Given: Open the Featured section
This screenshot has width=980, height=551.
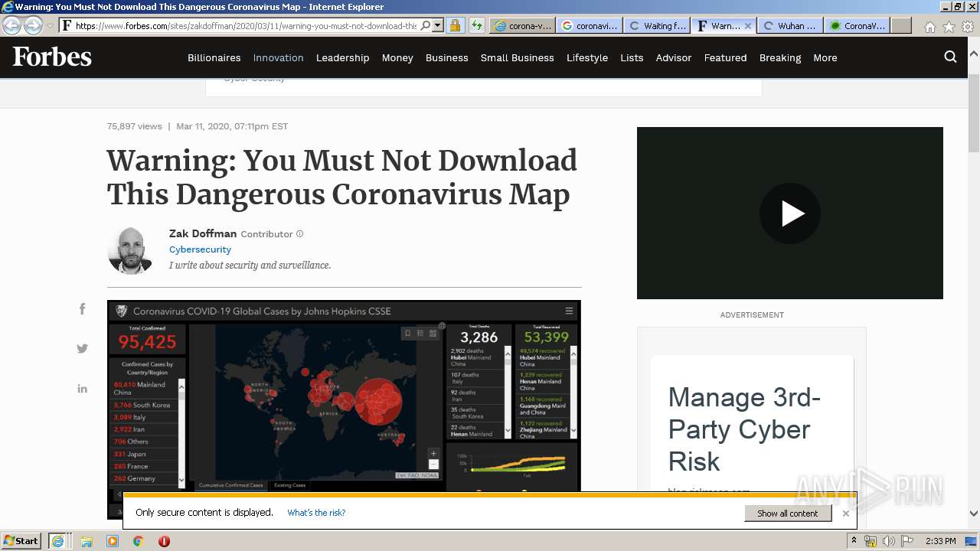Looking at the screenshot, I should click(725, 57).
